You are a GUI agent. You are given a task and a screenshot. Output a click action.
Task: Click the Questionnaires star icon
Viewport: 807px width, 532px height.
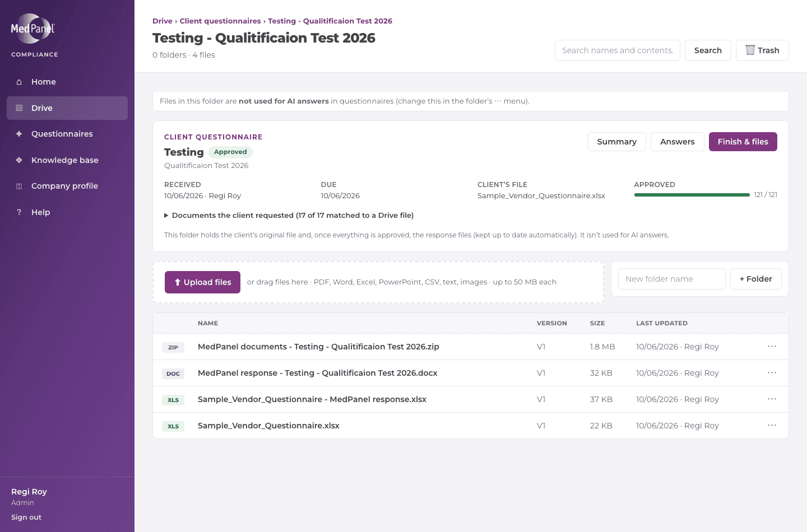[x=19, y=134]
